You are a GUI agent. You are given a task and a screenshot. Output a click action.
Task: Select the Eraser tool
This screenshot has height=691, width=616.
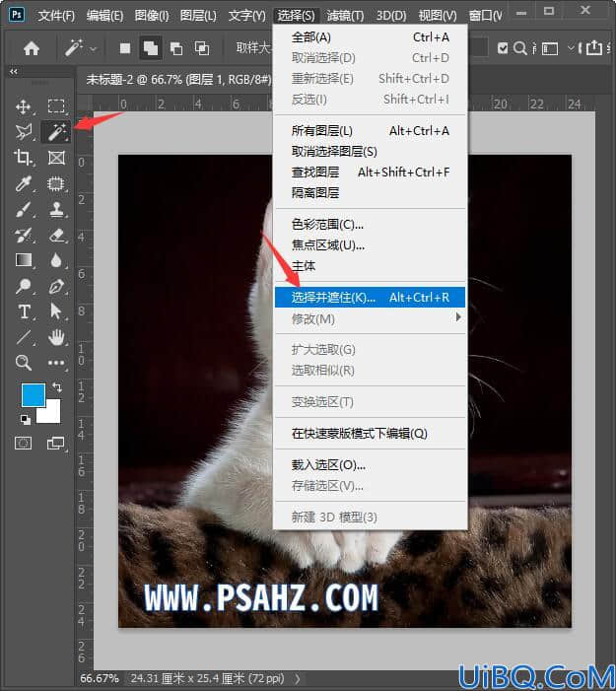coord(56,236)
